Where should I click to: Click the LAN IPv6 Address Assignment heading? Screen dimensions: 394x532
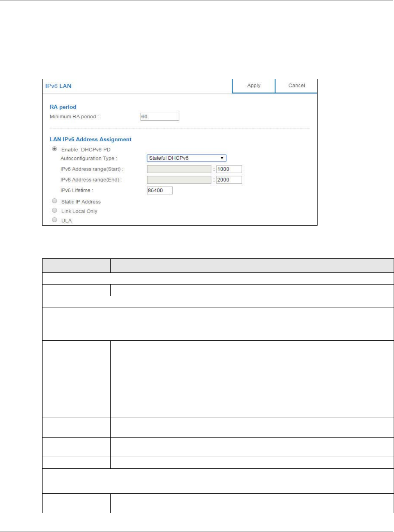(91, 139)
